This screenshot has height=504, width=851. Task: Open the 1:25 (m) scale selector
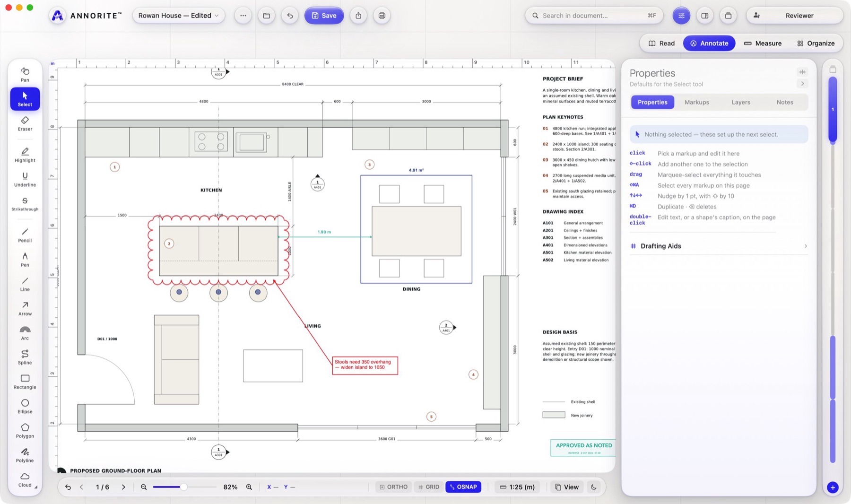517,487
